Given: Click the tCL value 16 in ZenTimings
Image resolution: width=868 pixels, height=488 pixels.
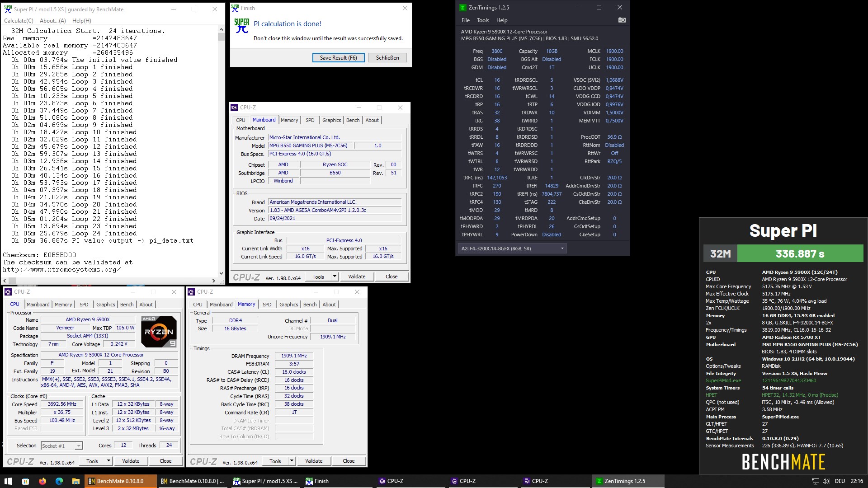Looking at the screenshot, I should (x=497, y=80).
